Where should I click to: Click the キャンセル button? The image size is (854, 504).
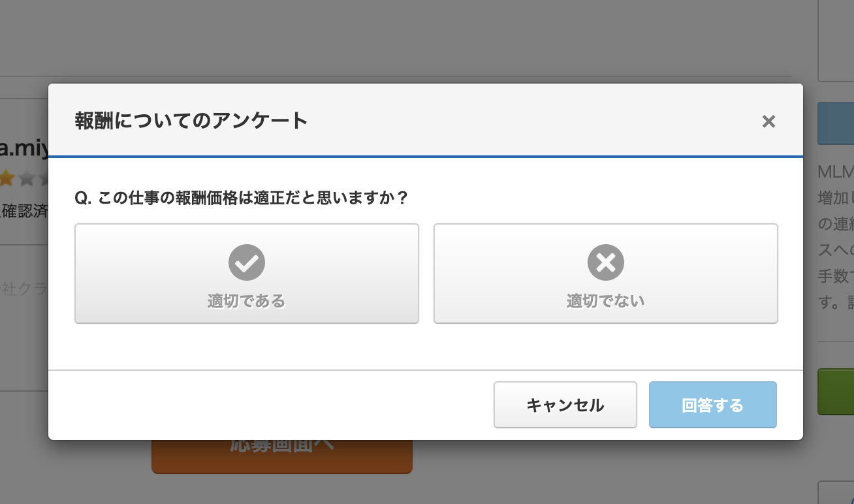565,405
